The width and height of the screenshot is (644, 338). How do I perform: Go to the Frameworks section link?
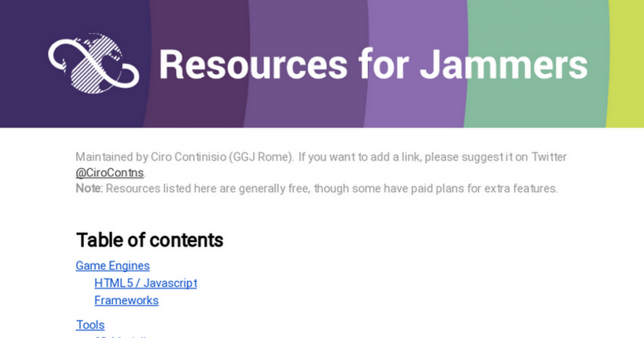tap(126, 300)
